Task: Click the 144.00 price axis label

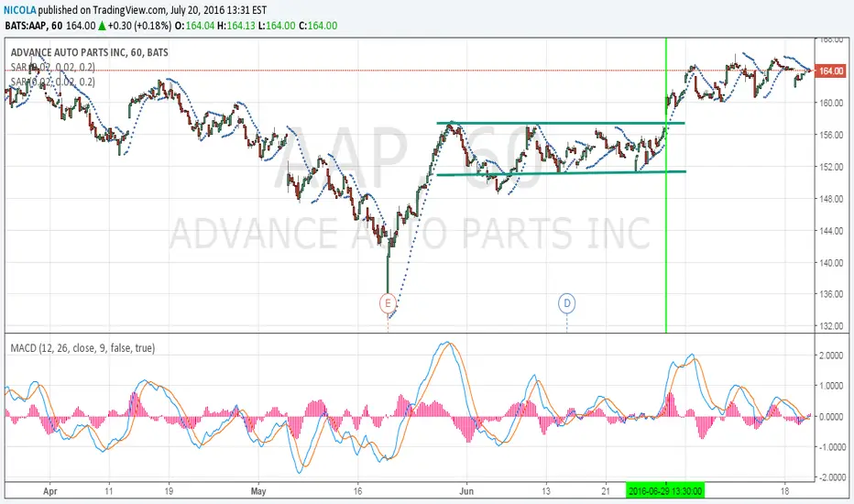Action: coord(831,231)
